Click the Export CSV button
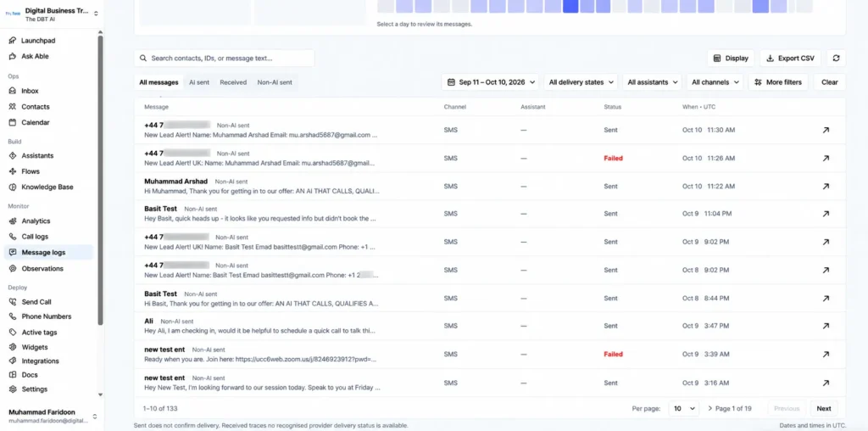 coord(791,59)
